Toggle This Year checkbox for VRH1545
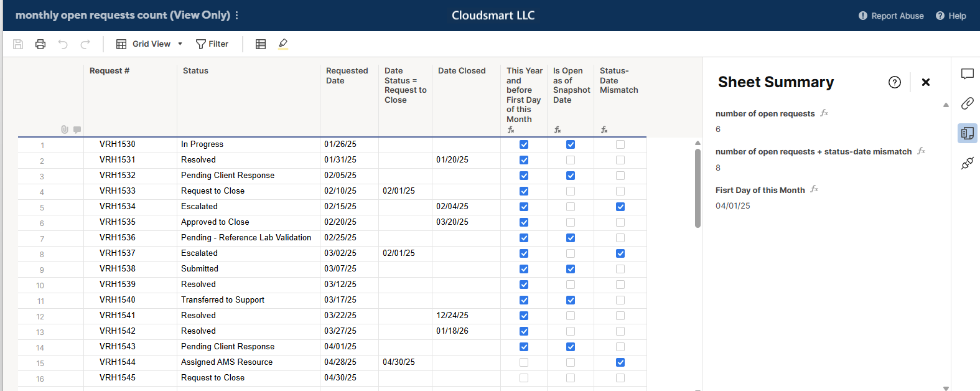The width and height of the screenshot is (980, 391). (524, 378)
